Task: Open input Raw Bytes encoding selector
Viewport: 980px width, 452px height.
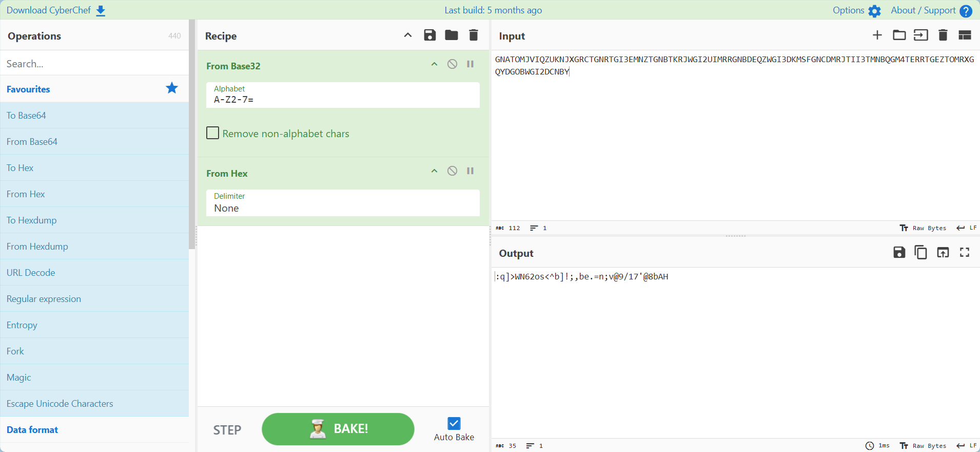Action: point(923,228)
